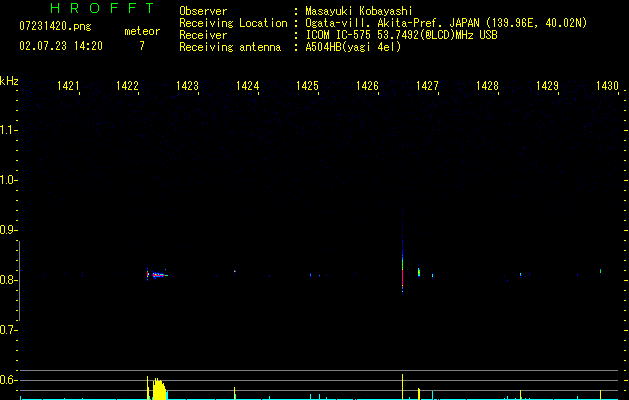
Task: Click the HROFFT title text
Action: [102, 8]
